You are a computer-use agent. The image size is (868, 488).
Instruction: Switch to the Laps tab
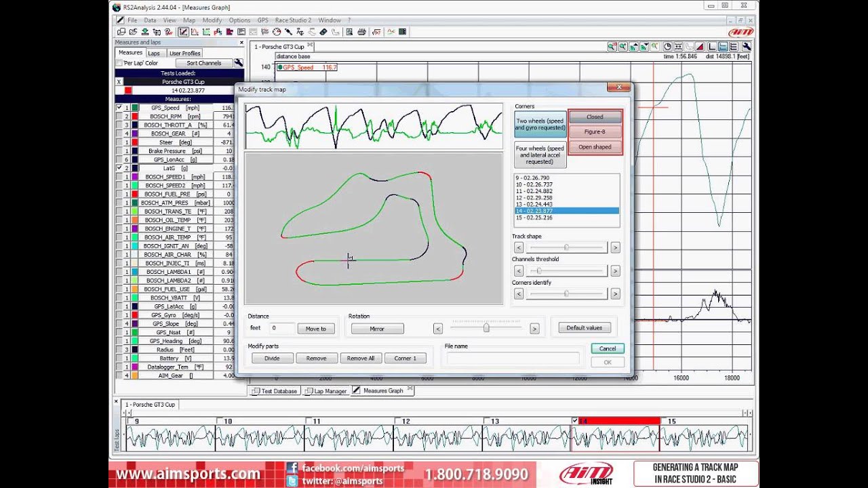[x=154, y=53]
